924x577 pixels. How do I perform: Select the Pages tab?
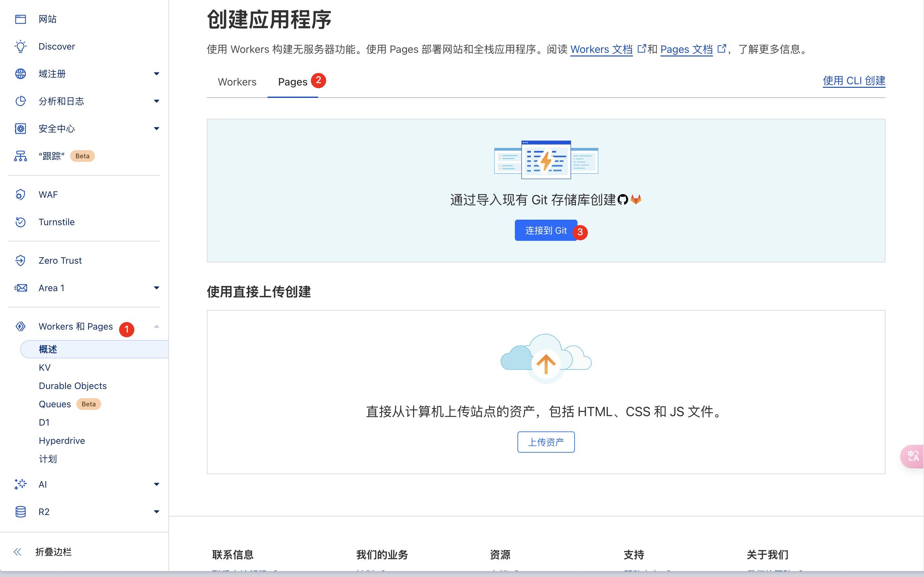(x=293, y=82)
